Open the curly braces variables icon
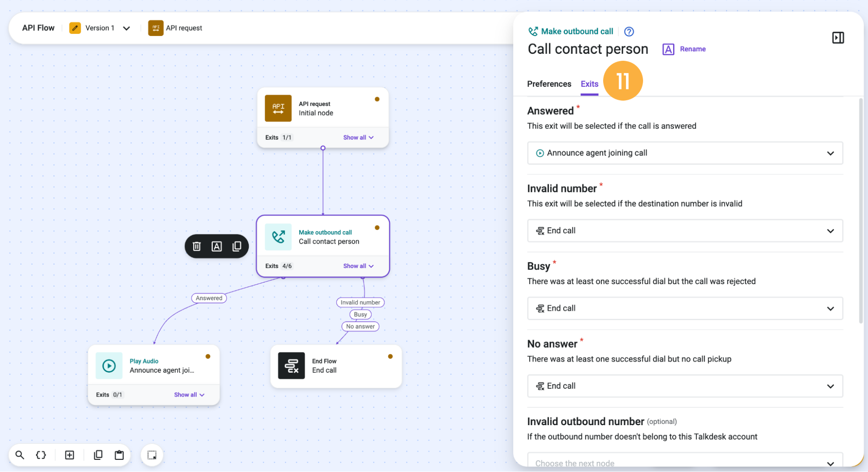Image resolution: width=868 pixels, height=472 pixels. tap(41, 455)
